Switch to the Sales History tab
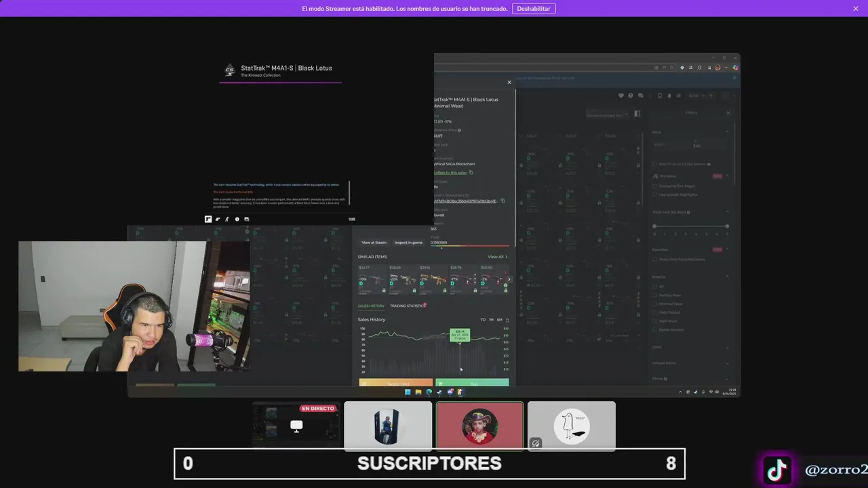This screenshot has width=868, height=488. (x=371, y=306)
